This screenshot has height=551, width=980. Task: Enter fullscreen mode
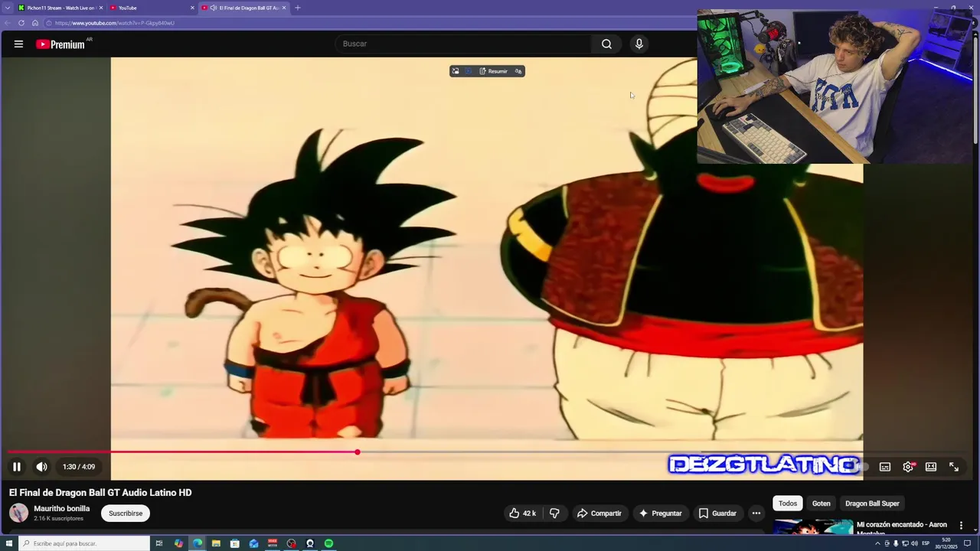pyautogui.click(x=954, y=467)
